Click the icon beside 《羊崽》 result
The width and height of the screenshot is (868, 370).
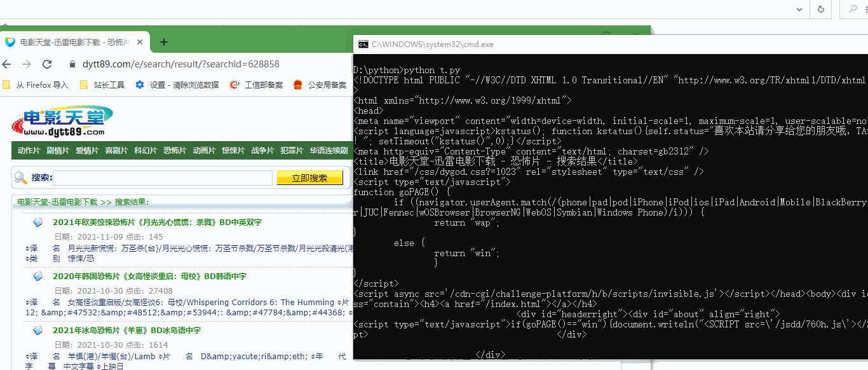click(x=37, y=331)
